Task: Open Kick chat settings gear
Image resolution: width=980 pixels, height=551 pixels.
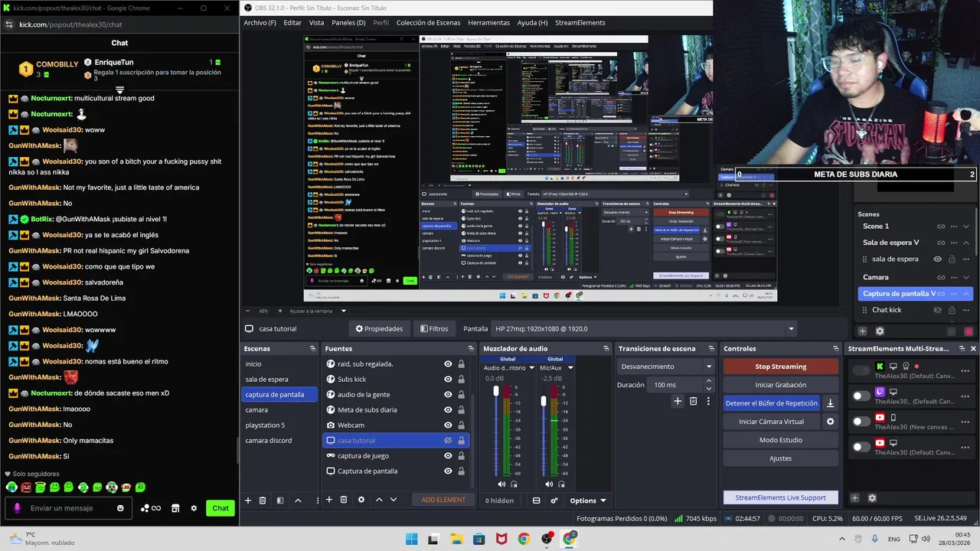Action: [194, 508]
